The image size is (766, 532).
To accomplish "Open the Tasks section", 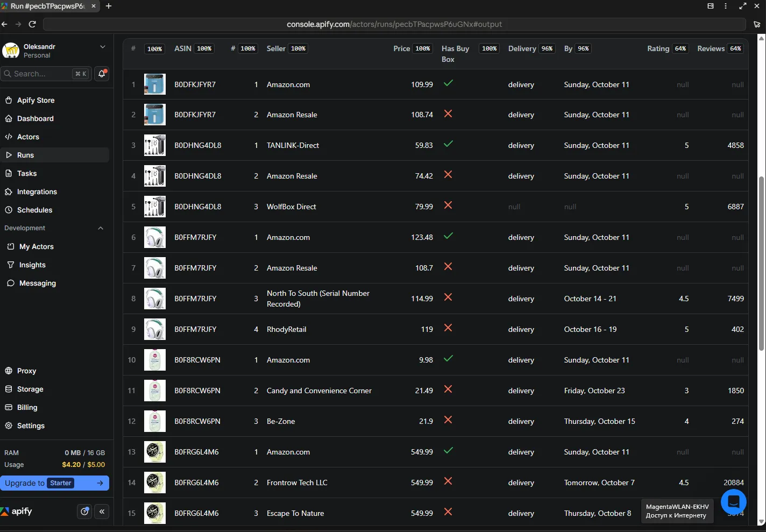I will [x=27, y=173].
